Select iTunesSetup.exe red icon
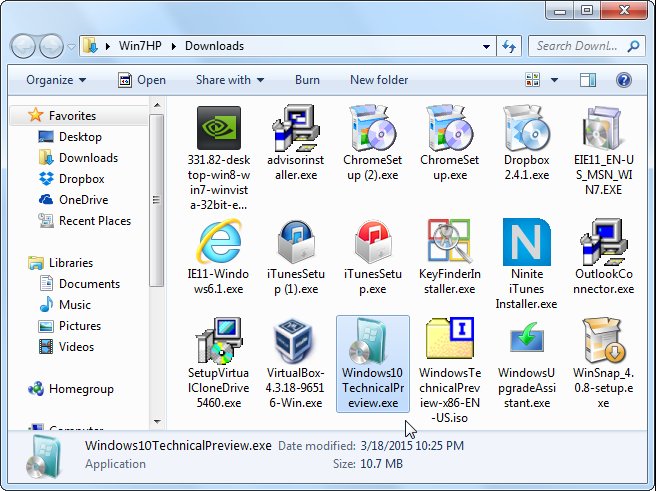The image size is (656, 491). click(x=372, y=242)
